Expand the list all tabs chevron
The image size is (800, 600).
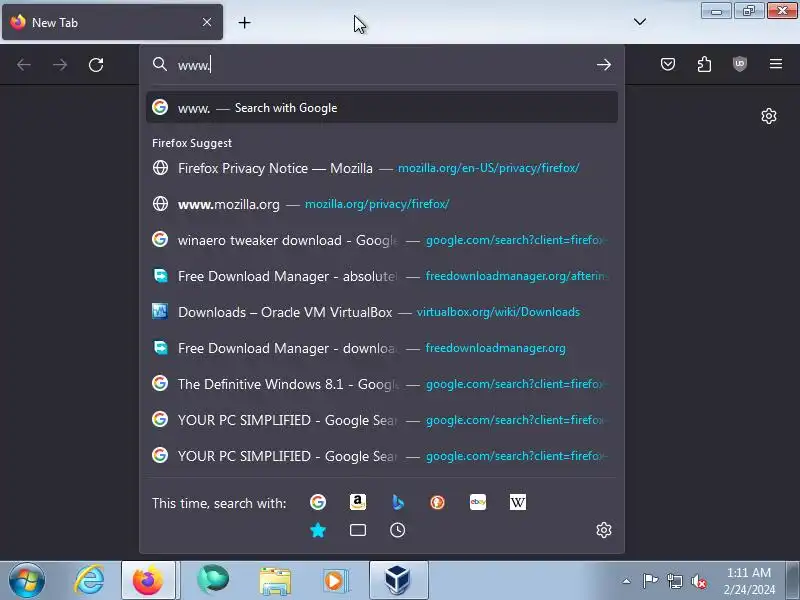[640, 22]
